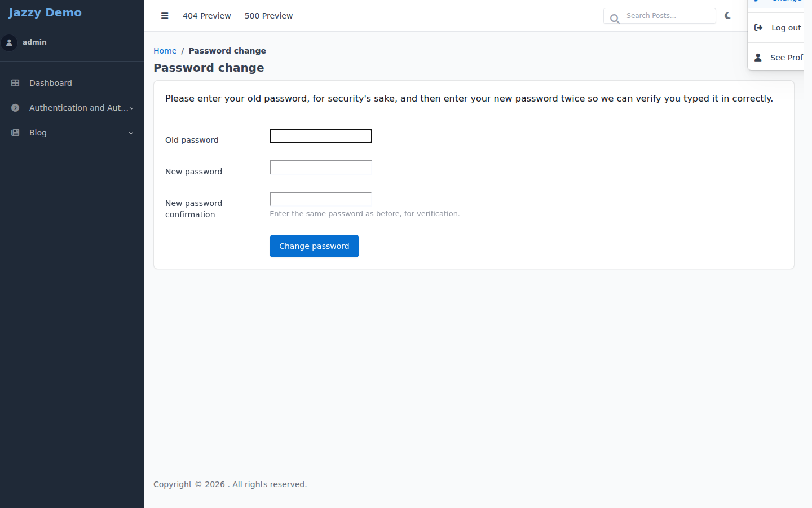Viewport: 812px width, 508px height.
Task: Click the 'Password change' page heading
Action: (x=209, y=68)
